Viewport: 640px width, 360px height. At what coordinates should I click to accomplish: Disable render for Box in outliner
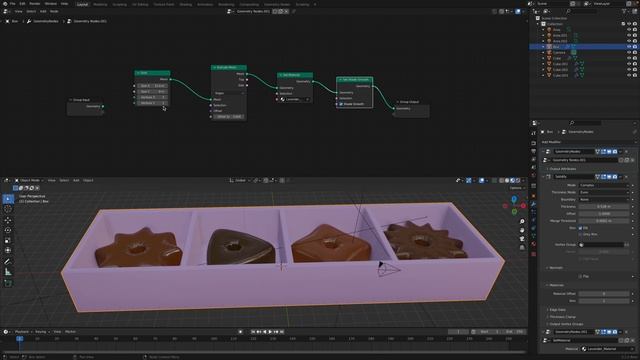pos(635,47)
